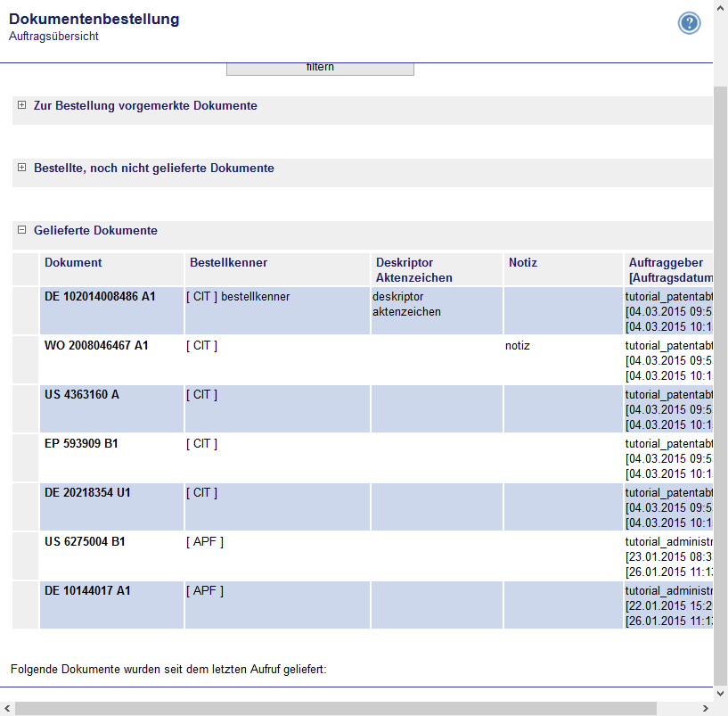Select document DE 10144017 A1
Screen dimensions: 728x716
click(87, 590)
